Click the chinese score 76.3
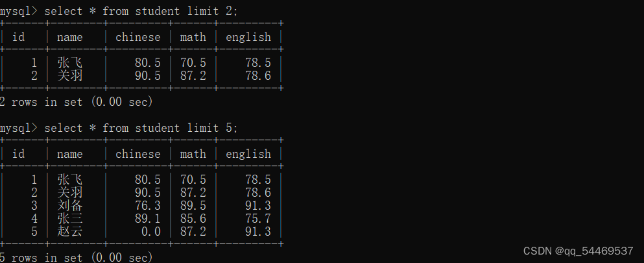This screenshot has width=644, height=263. click(x=147, y=205)
